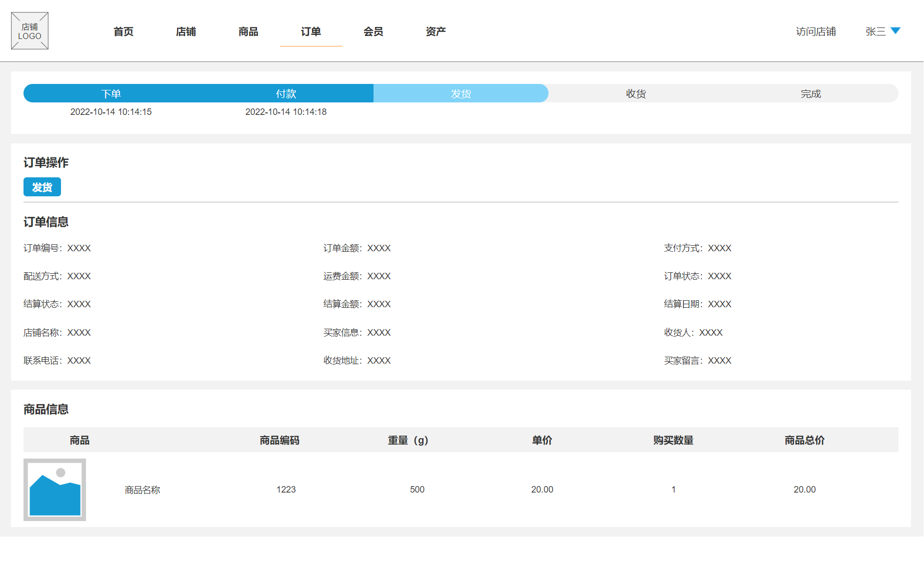Click the 店铺名称：XXXX field
Viewport: 924px width, 562px height.
(57, 333)
